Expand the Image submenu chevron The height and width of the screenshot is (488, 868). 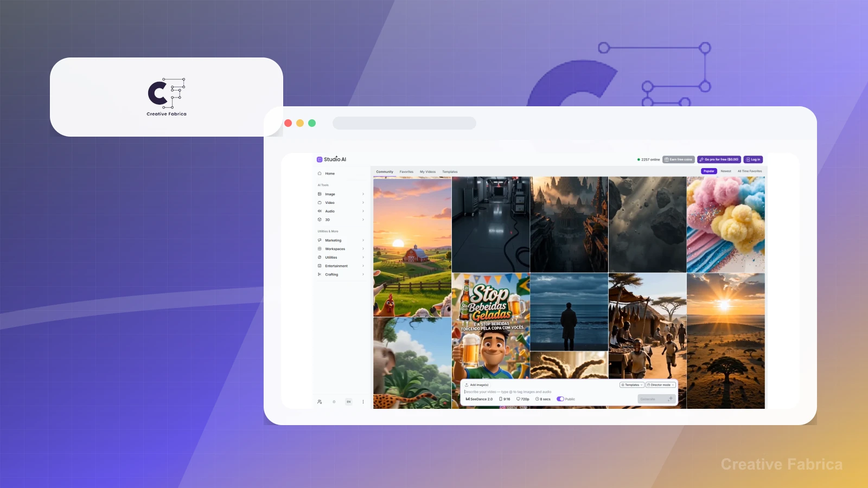coord(363,194)
